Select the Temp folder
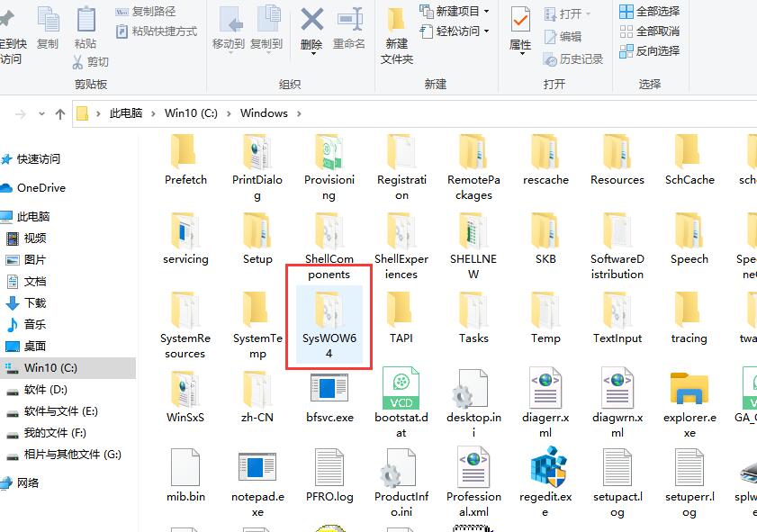 click(545, 318)
